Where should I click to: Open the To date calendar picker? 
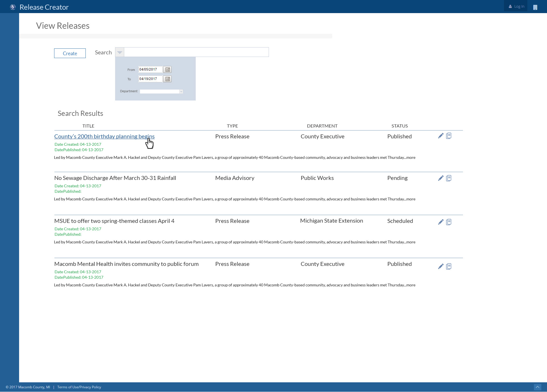[x=168, y=79]
